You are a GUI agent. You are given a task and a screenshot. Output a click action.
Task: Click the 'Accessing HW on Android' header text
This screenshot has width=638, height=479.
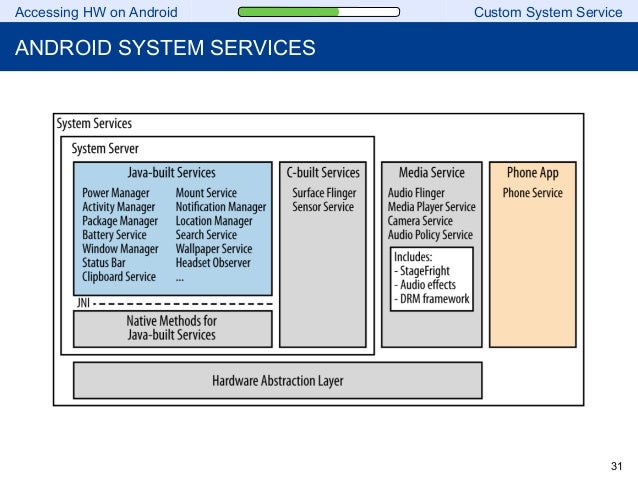(x=96, y=12)
